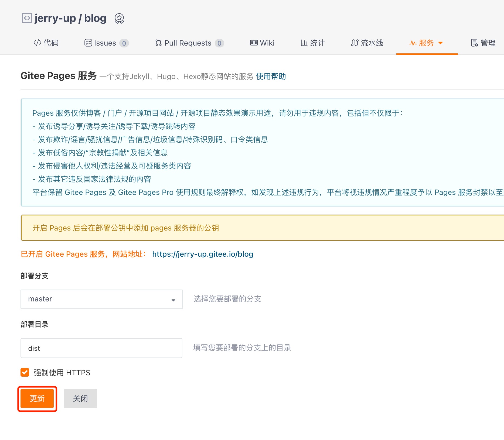The image size is (504, 440).
Task: Visit the jerry-up.gitee.io/blog site link
Action: [x=202, y=254]
